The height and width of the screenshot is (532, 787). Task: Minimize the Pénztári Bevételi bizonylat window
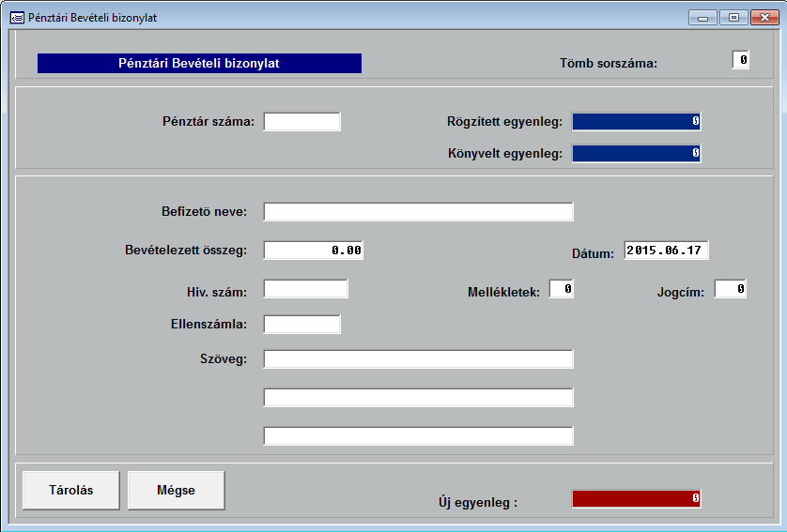[x=702, y=18]
